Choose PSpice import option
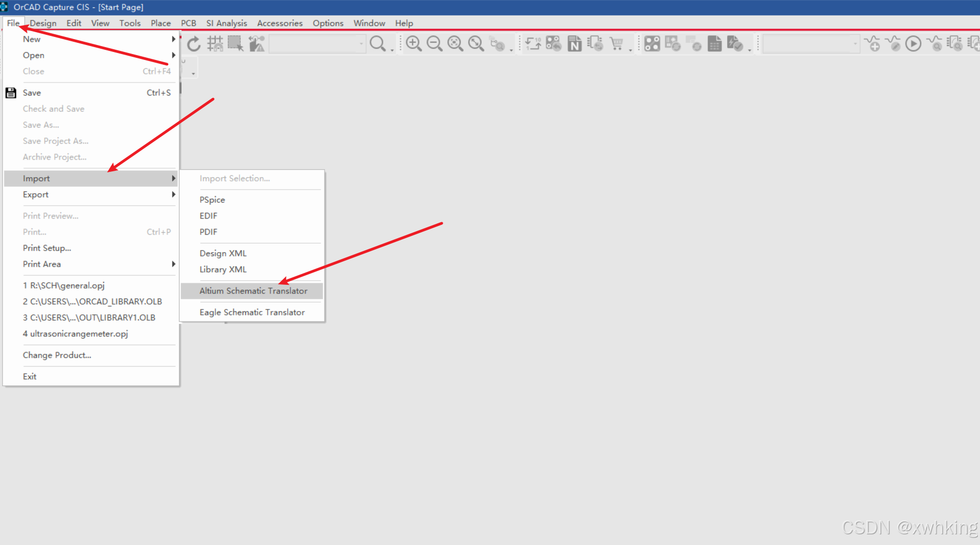 (x=252, y=200)
